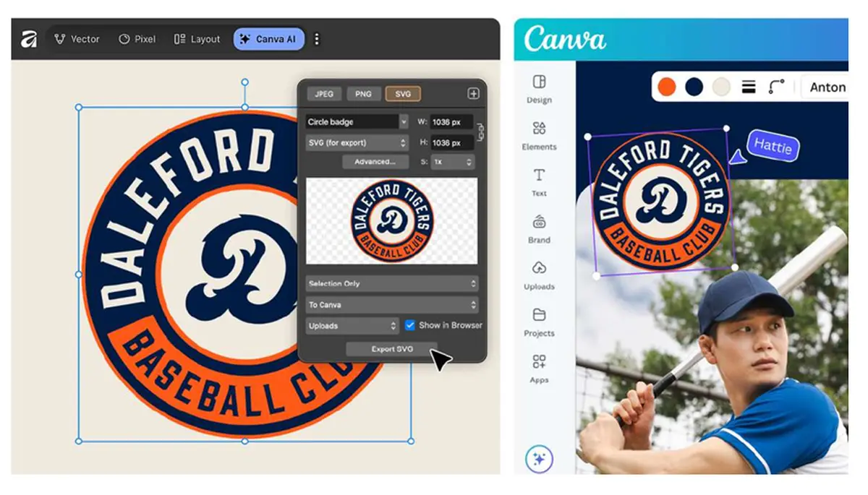
Task: Click the Export SVG button
Action: [x=392, y=349]
